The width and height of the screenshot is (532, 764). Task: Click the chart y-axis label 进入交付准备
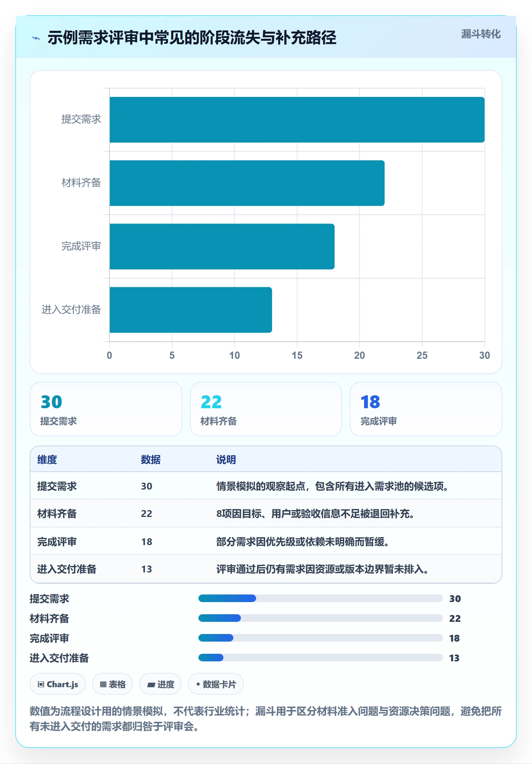click(71, 310)
